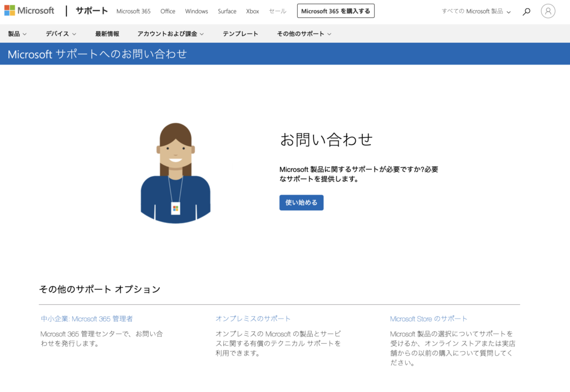Click the 使い始める button
The image size is (570, 392).
pyautogui.click(x=301, y=202)
